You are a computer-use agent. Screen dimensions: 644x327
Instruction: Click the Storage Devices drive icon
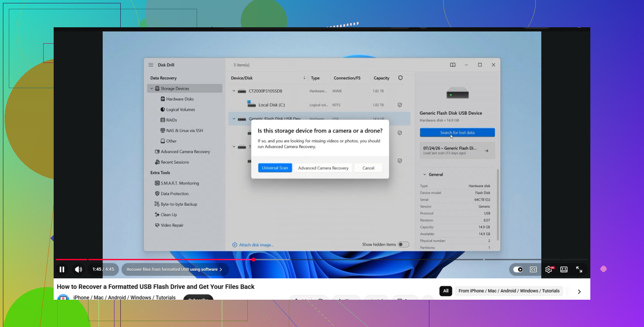click(x=157, y=89)
